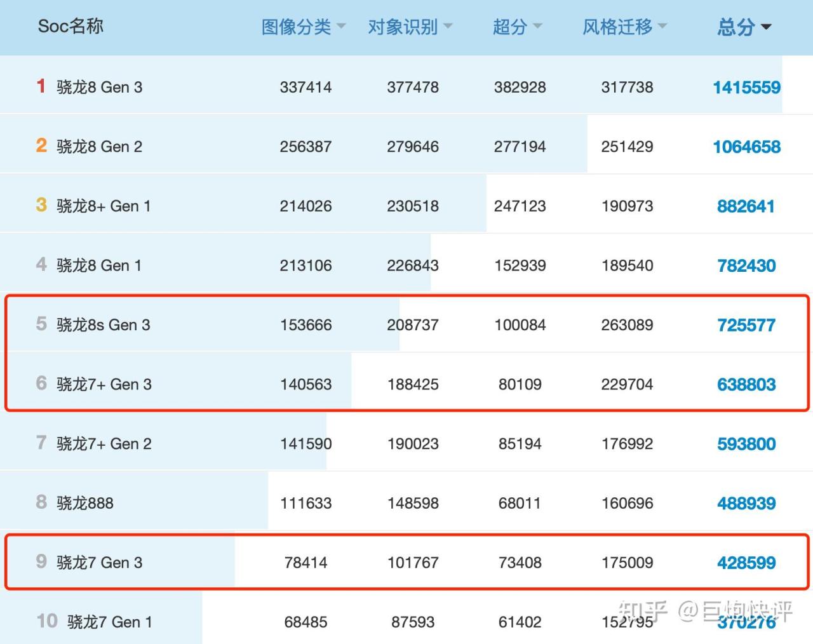This screenshot has width=813, height=644.
Task: Select the 骁龙7 Gen 1 chip name
Action: click(110, 622)
